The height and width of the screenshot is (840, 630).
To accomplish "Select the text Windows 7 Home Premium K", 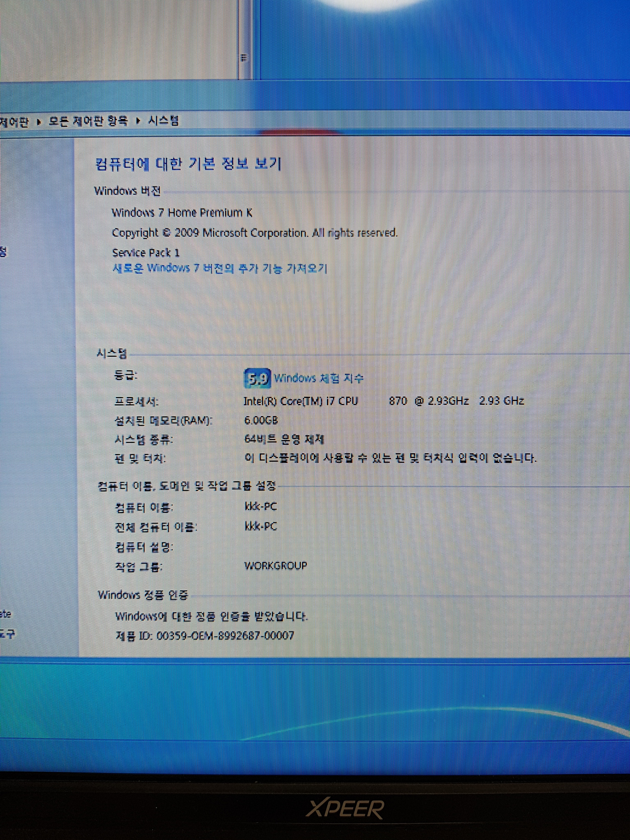I will pos(182,212).
